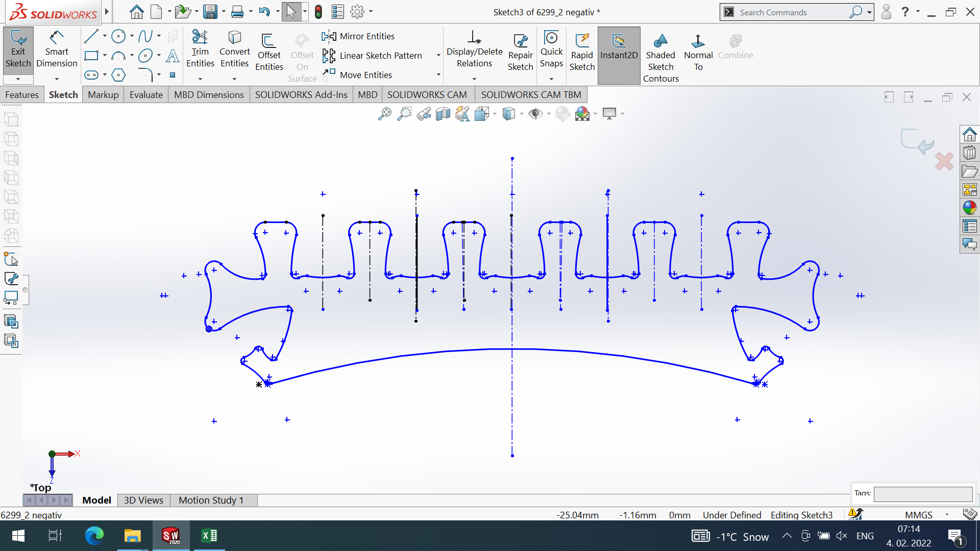Click Repair Sketch tool
The height and width of the screenshot is (551, 980).
[520, 53]
